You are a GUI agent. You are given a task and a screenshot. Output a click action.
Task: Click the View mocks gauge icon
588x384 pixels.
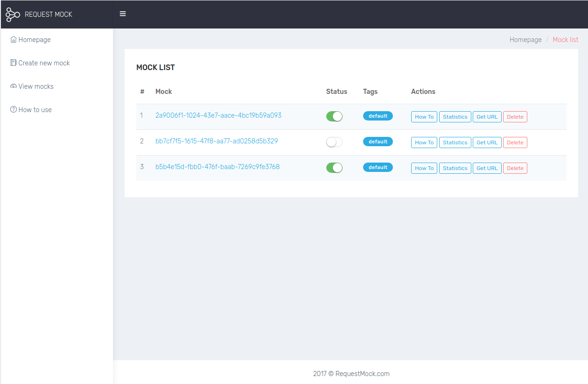[x=14, y=86]
